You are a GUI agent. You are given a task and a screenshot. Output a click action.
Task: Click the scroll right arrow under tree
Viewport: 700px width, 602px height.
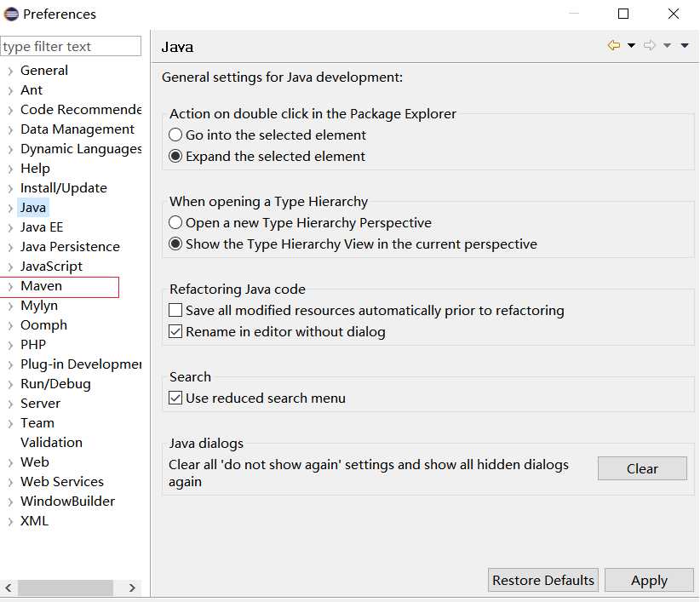pos(132,588)
